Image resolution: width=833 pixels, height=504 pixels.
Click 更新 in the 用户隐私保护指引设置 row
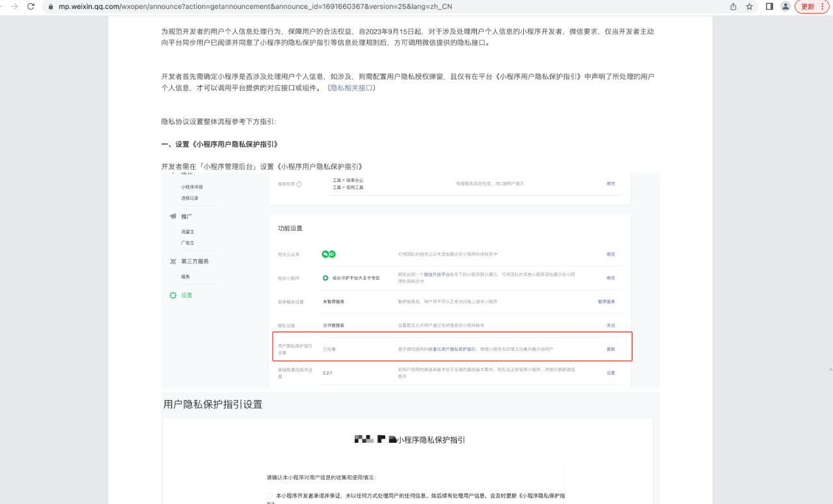coord(610,349)
